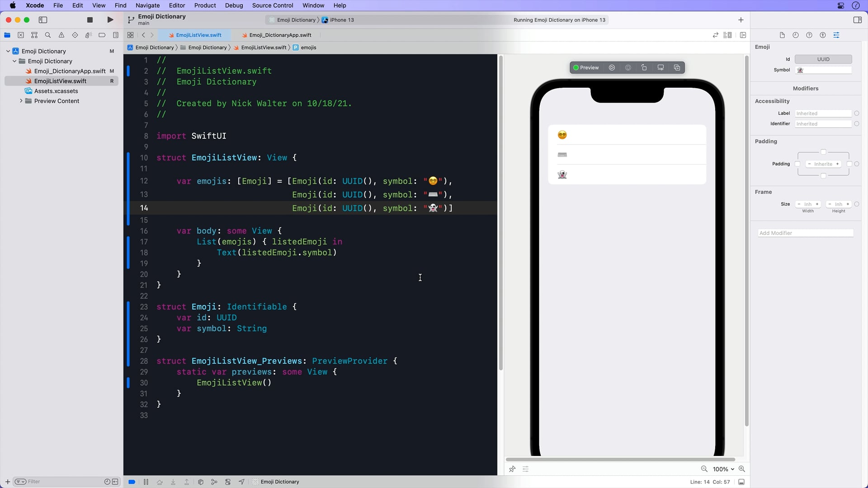The width and height of the screenshot is (868, 488).
Task: Increase the frame Width stepper
Action: (x=817, y=204)
